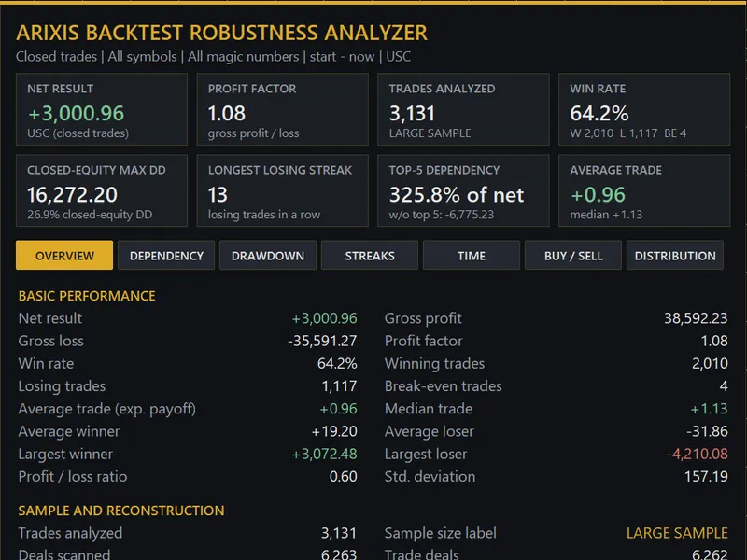Click Largest winner value +3,072.48
Viewport: 747px width, 560px height.
324,454
